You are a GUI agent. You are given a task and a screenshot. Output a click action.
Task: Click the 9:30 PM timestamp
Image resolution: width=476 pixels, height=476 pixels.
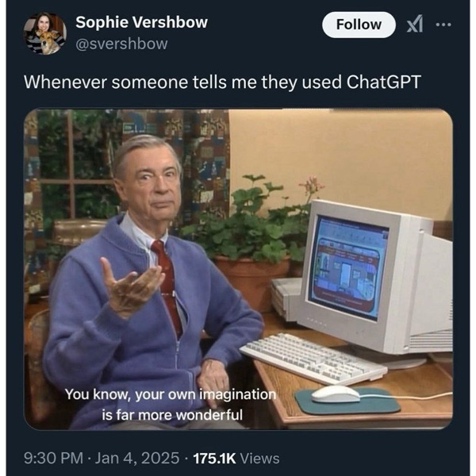tap(53, 458)
